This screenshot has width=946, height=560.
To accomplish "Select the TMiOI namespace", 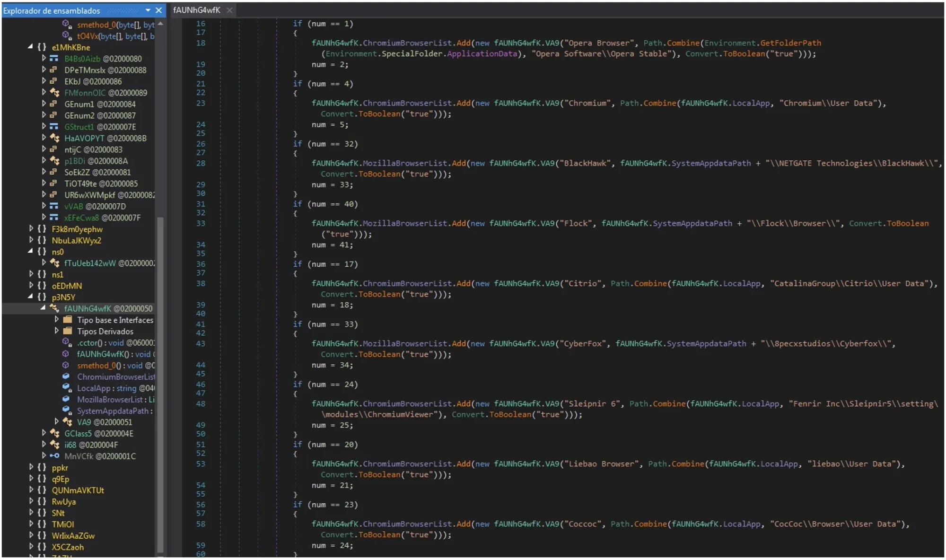I will [x=63, y=524].
